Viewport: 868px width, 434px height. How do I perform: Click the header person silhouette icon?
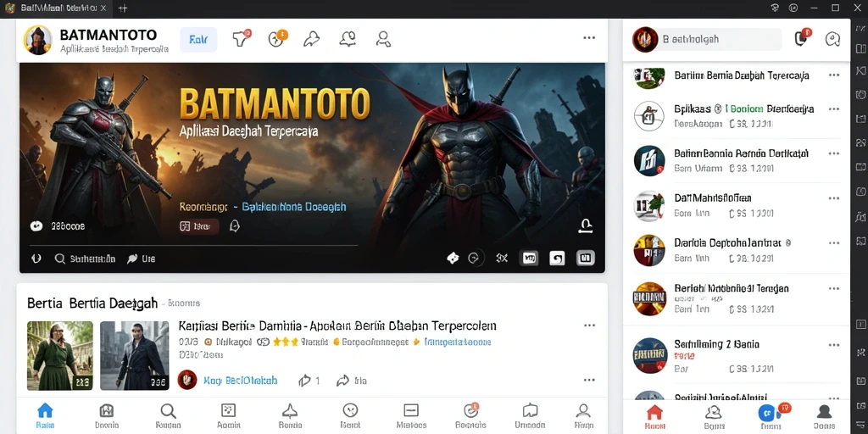click(383, 39)
